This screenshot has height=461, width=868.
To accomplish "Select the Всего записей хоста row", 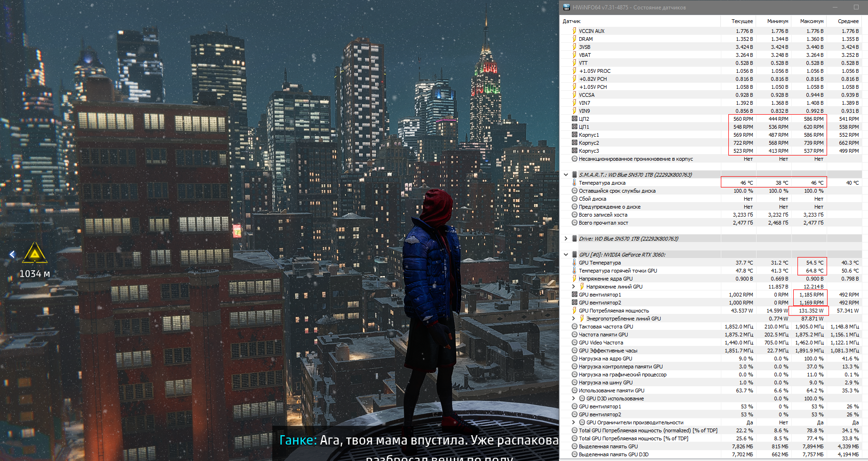I will (711, 215).
